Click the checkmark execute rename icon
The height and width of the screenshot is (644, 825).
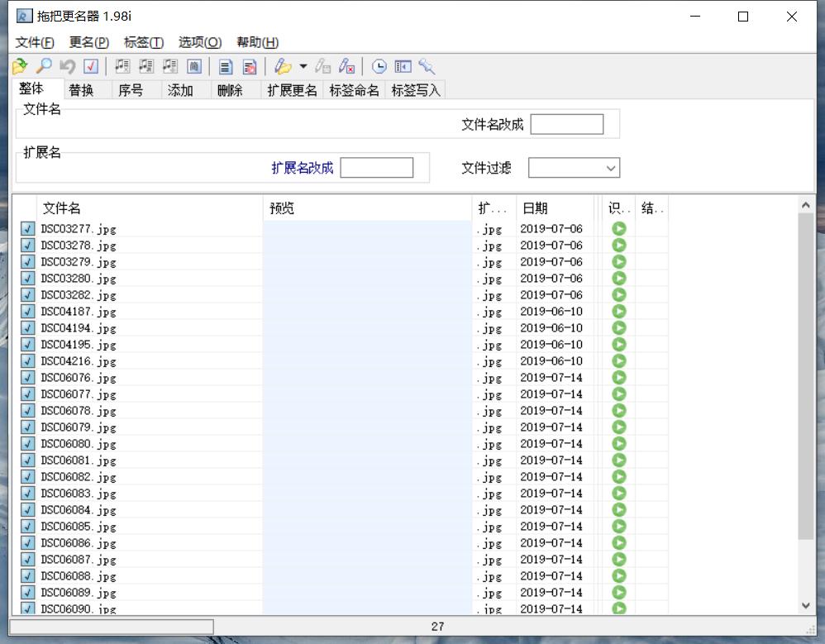(x=91, y=66)
